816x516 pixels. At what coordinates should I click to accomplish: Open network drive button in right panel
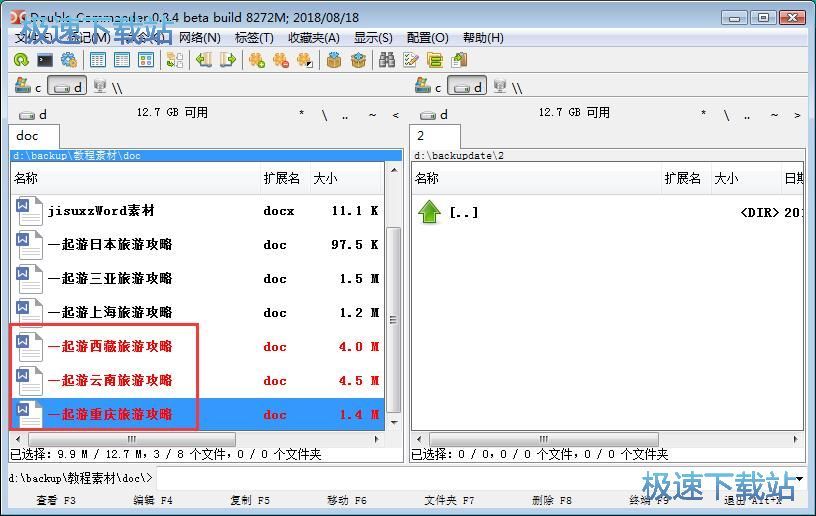click(x=508, y=86)
